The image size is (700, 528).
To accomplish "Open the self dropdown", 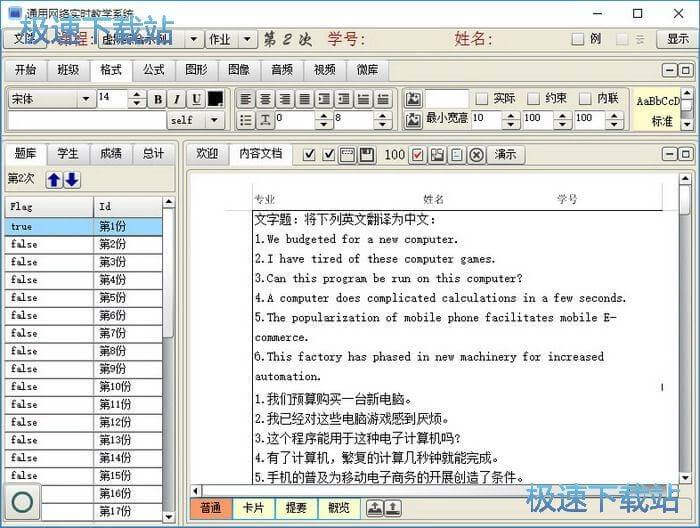I will tap(213, 120).
